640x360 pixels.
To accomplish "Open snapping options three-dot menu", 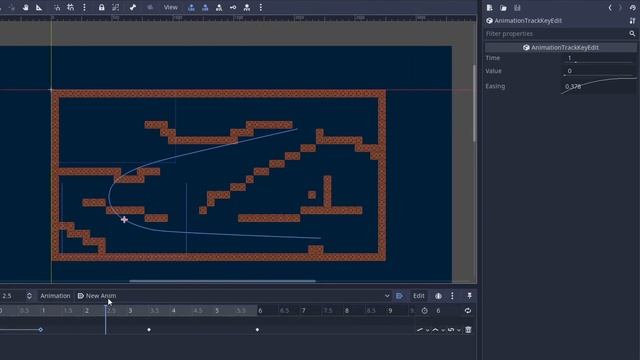I will click(84, 7).
